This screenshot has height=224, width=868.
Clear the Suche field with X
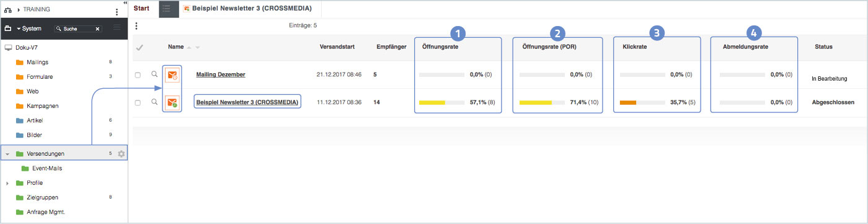97,29
